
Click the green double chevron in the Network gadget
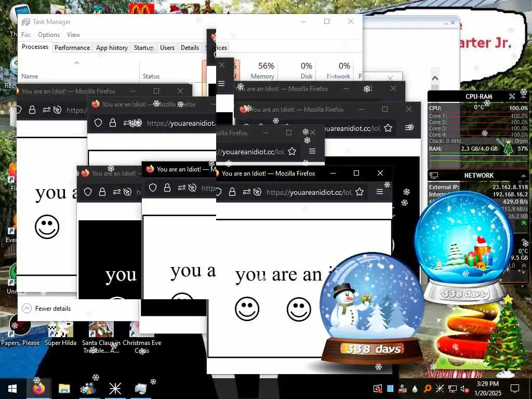(x=524, y=223)
